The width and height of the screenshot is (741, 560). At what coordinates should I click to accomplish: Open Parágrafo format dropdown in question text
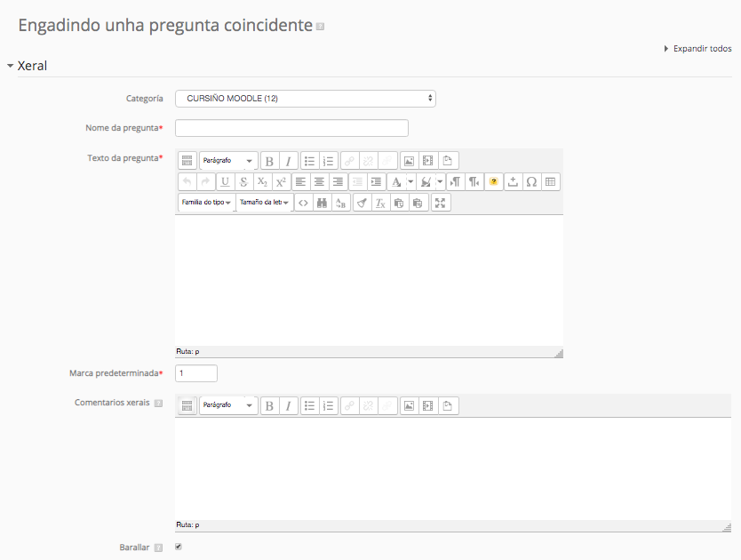(228, 161)
